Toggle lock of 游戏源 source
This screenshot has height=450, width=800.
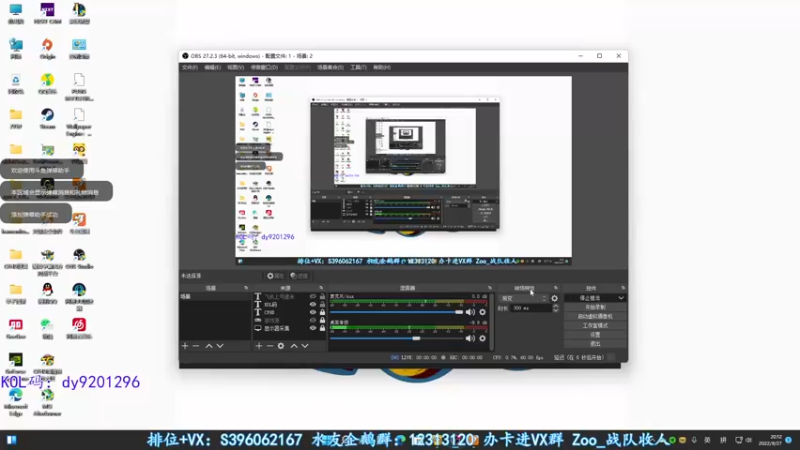[322, 320]
